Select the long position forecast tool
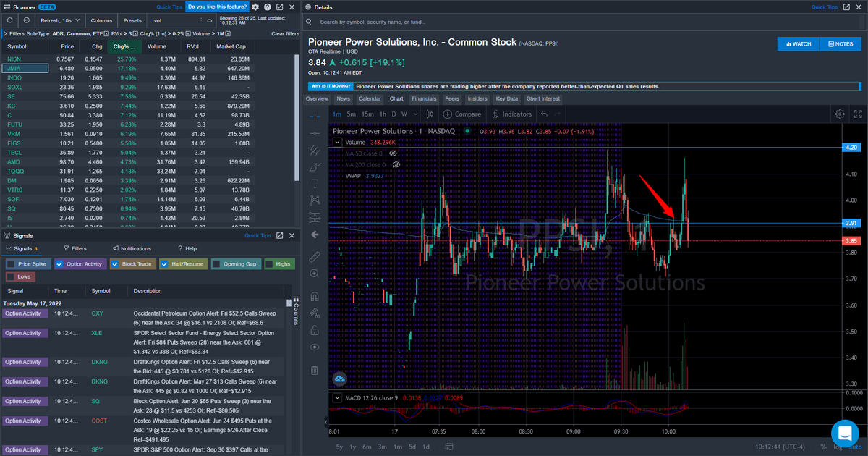 click(315, 218)
